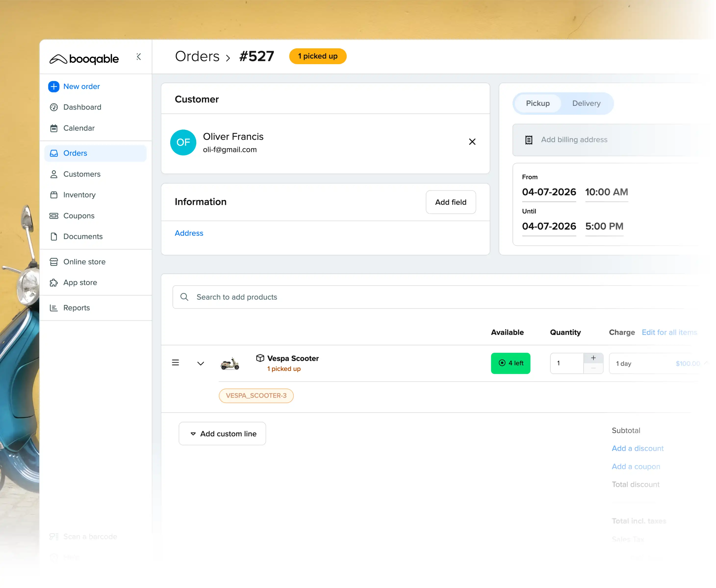Click the Orders breadcrumb in header

pos(197,56)
